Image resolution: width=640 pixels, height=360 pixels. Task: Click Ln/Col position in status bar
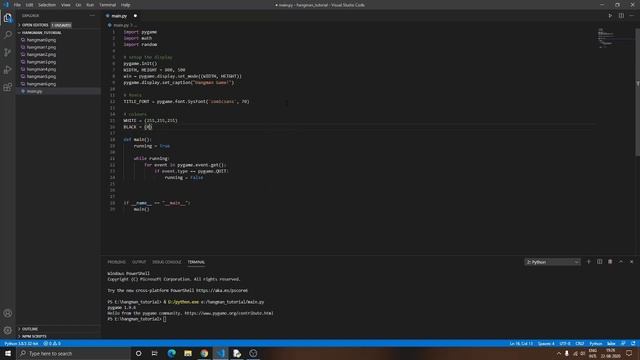pos(521,344)
